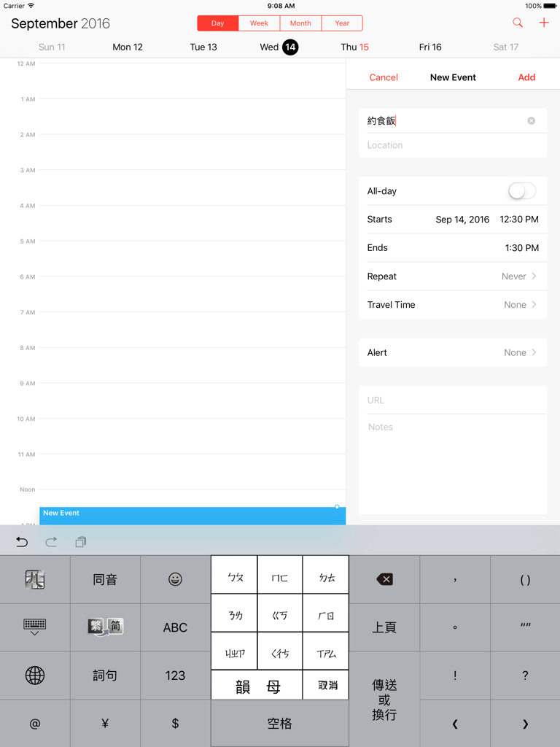Change the Starts date and time
The height and width of the screenshot is (747, 560).
click(x=453, y=220)
